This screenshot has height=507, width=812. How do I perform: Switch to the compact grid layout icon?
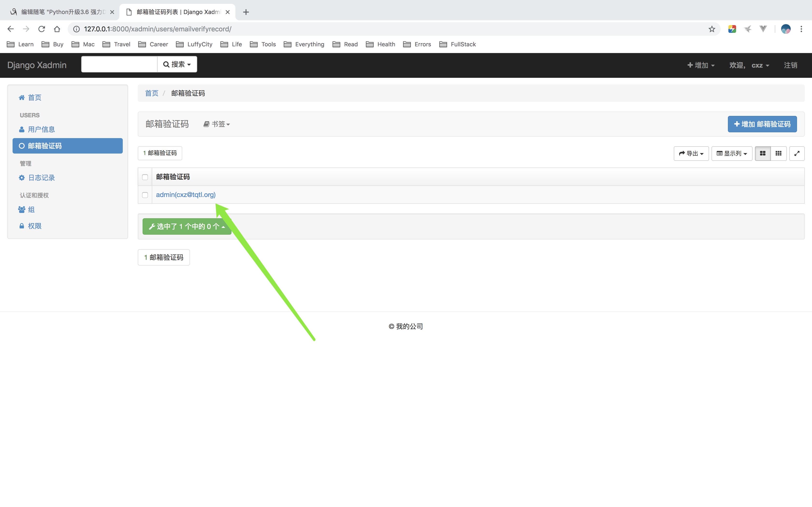[778, 153]
